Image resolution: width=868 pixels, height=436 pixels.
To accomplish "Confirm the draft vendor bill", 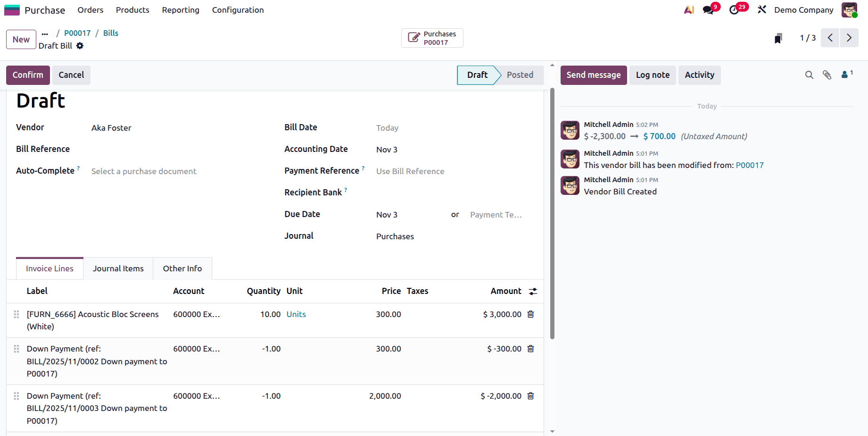I will [27, 75].
